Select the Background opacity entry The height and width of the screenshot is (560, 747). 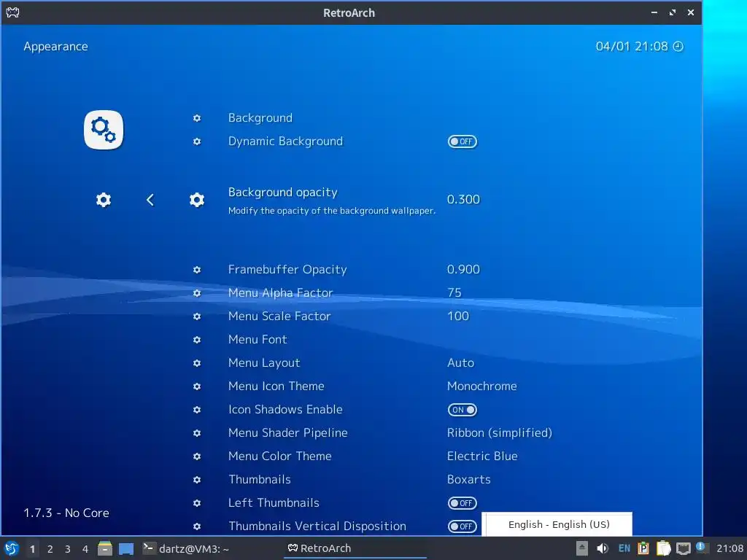pos(283,192)
